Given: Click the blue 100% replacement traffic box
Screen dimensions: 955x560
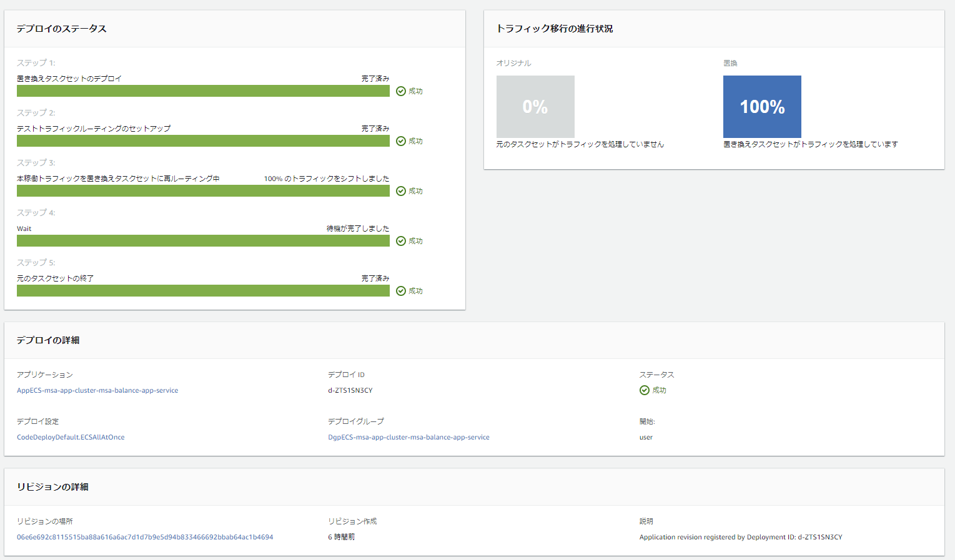Looking at the screenshot, I should tap(762, 107).
